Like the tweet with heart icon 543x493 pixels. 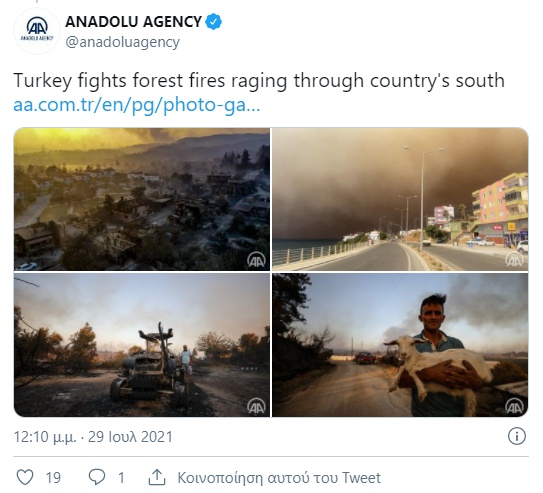pyautogui.click(x=25, y=477)
